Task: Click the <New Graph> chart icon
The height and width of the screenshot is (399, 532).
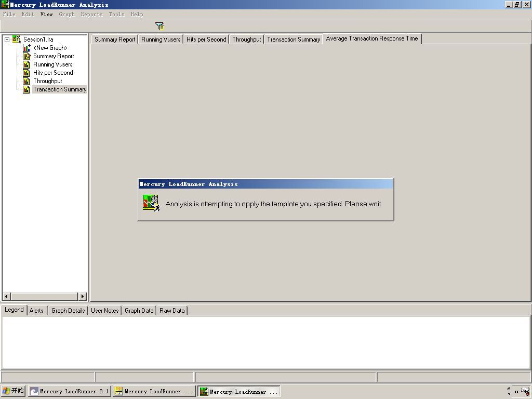Action: click(26, 48)
